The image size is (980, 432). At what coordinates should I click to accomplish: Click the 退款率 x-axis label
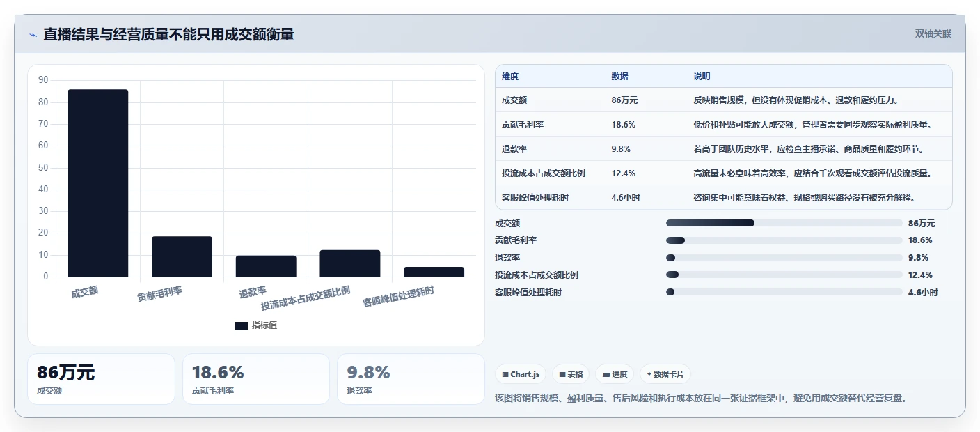253,292
